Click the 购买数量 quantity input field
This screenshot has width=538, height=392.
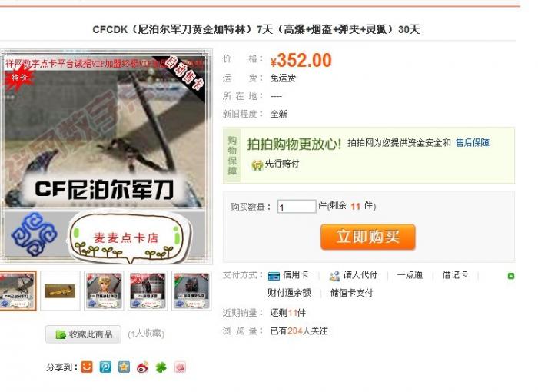point(297,206)
